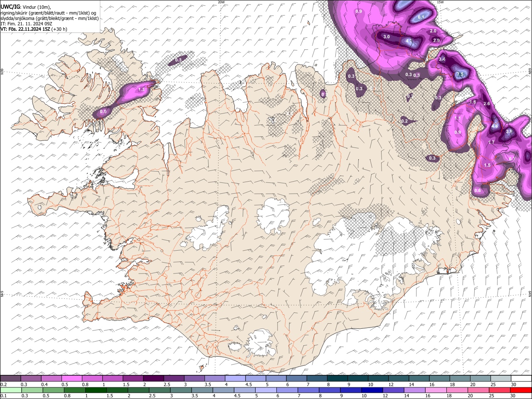
Task: Click the 0.6 precipitation value on the map
Action: (x=478, y=191)
